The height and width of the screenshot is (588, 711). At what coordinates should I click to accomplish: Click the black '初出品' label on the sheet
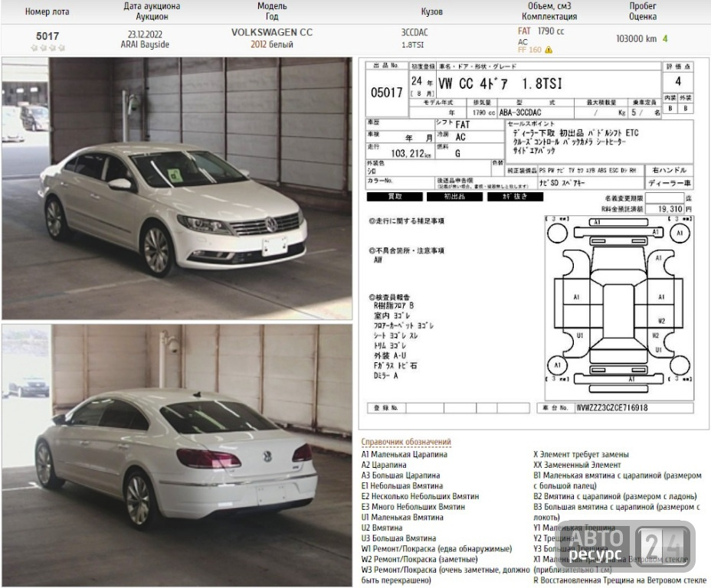(x=455, y=197)
